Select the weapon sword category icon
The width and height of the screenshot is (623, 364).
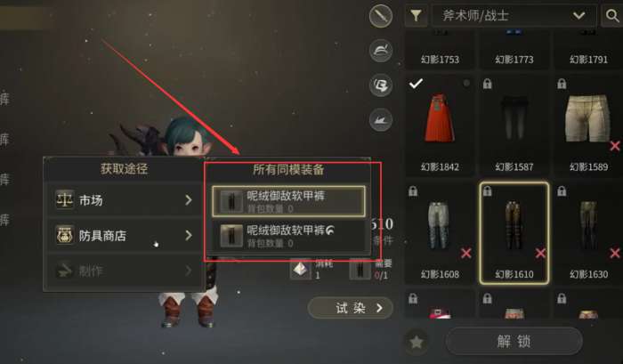(381, 16)
